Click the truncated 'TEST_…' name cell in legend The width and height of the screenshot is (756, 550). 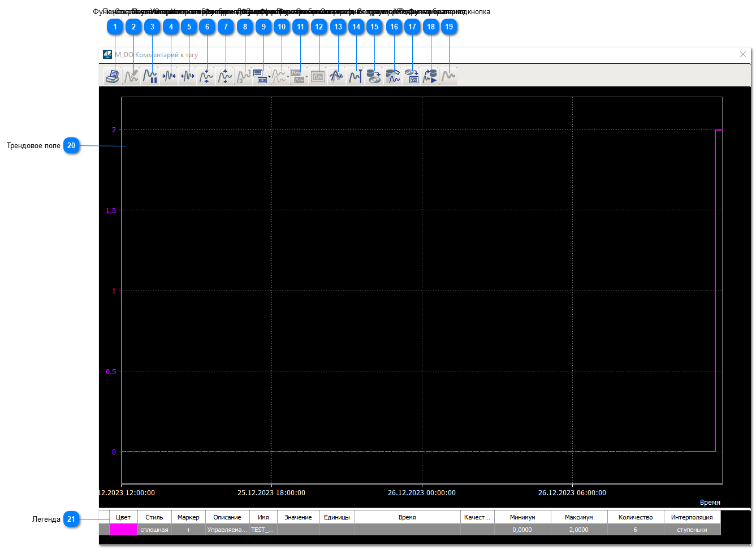pos(263,530)
